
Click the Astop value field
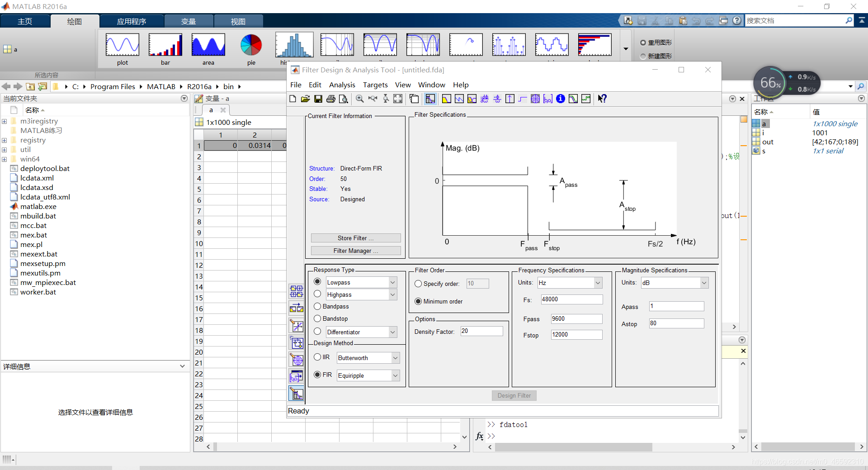[676, 323]
